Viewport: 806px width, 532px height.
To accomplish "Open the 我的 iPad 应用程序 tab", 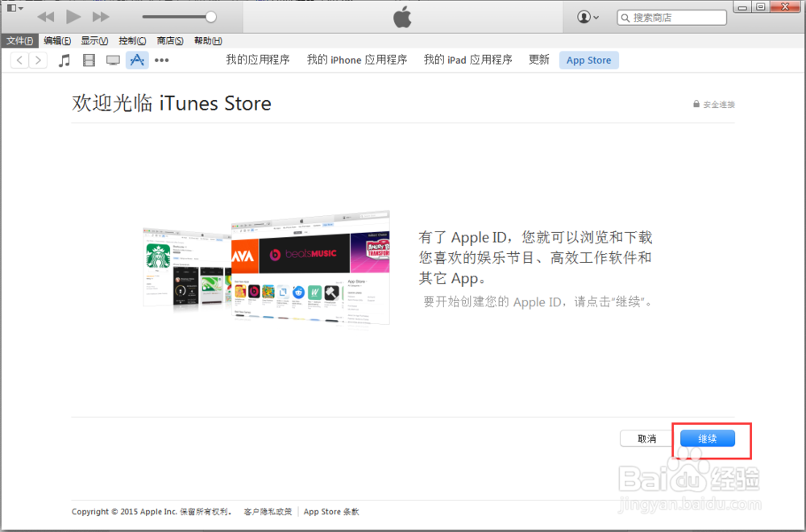I will click(x=467, y=60).
